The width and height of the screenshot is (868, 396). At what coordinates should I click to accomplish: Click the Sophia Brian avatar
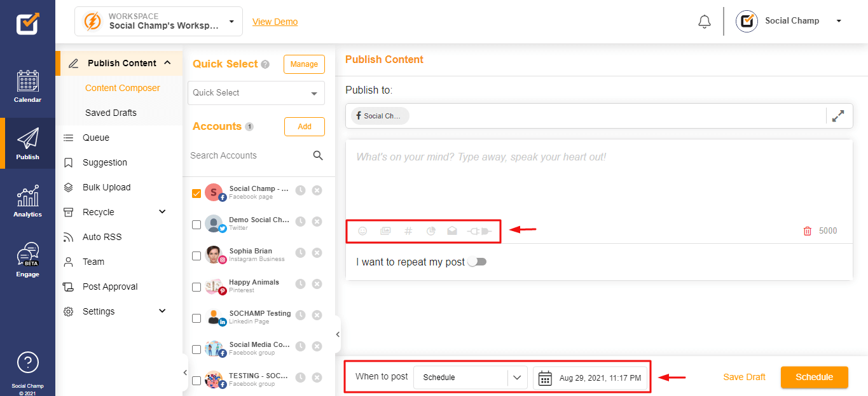[214, 253]
